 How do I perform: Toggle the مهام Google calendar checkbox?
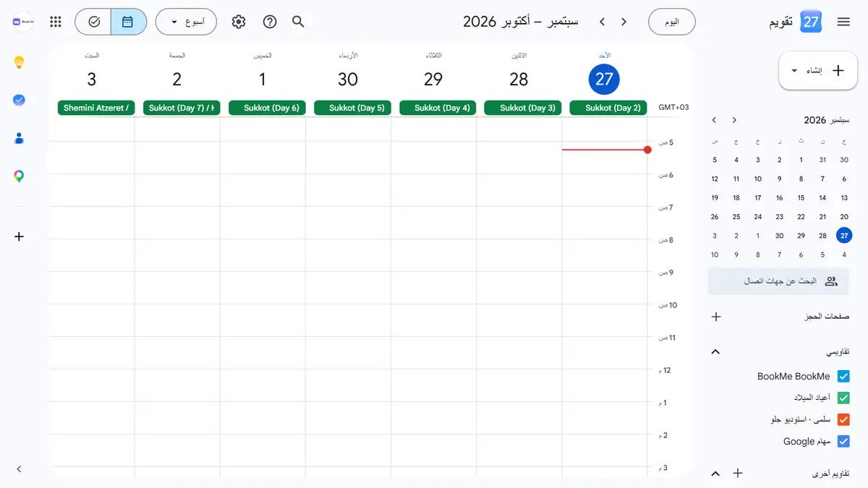pos(843,441)
